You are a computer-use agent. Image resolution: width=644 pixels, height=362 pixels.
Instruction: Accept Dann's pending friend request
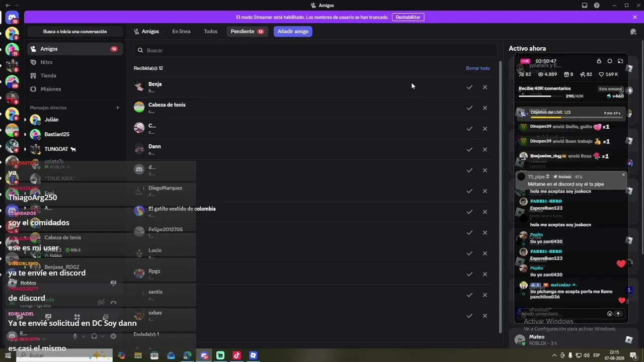point(469,149)
